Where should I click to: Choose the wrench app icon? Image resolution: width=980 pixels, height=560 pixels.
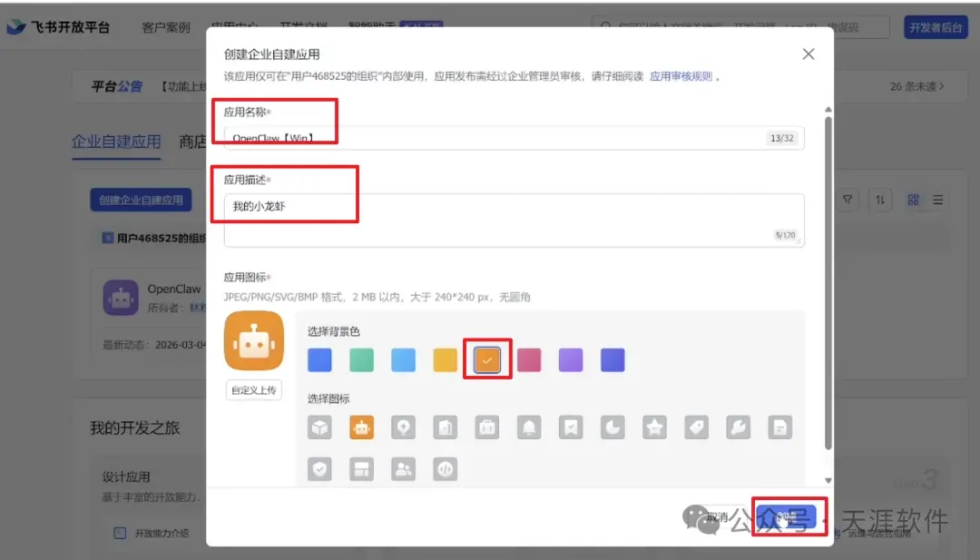tap(738, 427)
